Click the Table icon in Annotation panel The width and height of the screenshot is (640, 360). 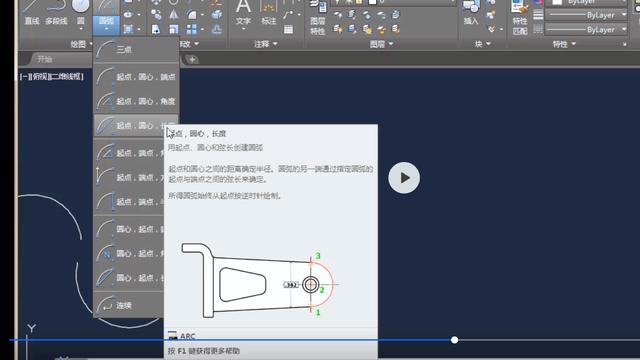pyautogui.click(x=289, y=29)
